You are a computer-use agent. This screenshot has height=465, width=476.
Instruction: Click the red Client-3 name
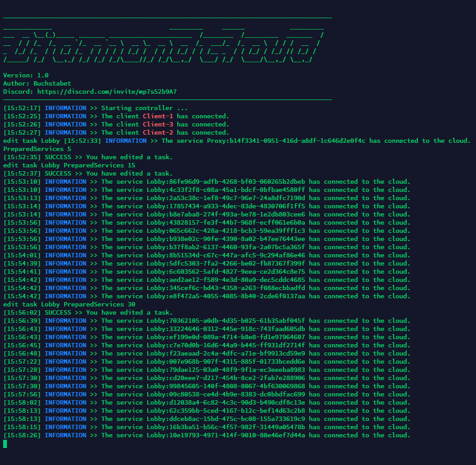158,125
